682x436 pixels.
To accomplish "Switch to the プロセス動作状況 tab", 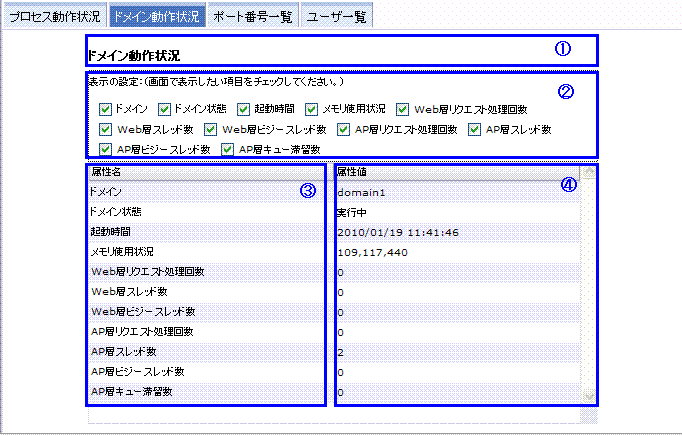I will [52, 17].
